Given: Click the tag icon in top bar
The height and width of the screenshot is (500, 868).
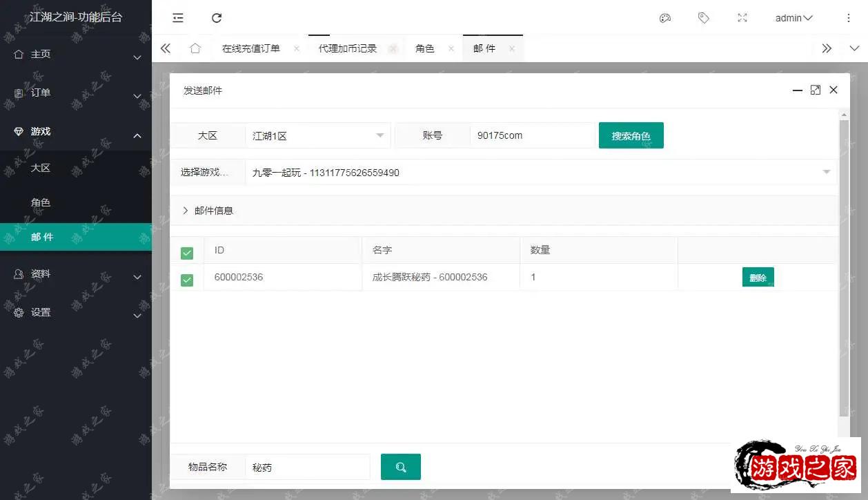Looking at the screenshot, I should pos(703,18).
